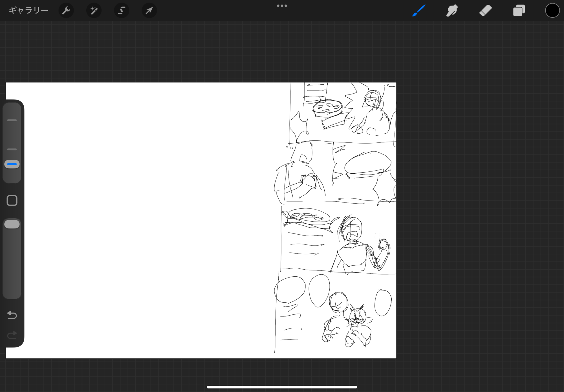Undo the last stroke
Viewport: 564px width, 392px height.
coord(12,315)
